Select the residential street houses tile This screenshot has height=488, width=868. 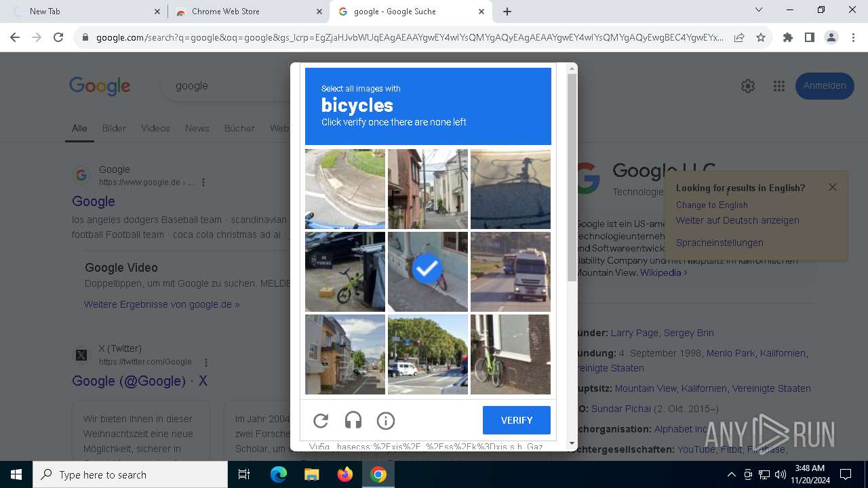pos(345,354)
